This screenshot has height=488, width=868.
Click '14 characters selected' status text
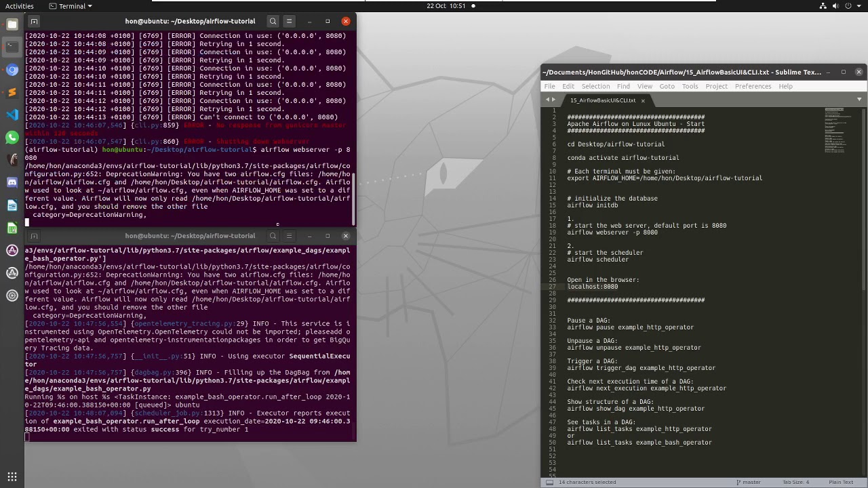click(x=587, y=482)
